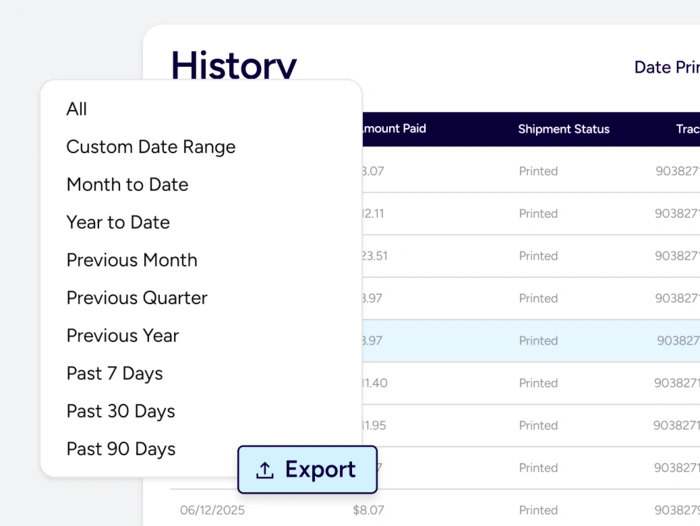The width and height of the screenshot is (700, 526).
Task: Click the 23.51 amount cell
Action: [x=374, y=256]
